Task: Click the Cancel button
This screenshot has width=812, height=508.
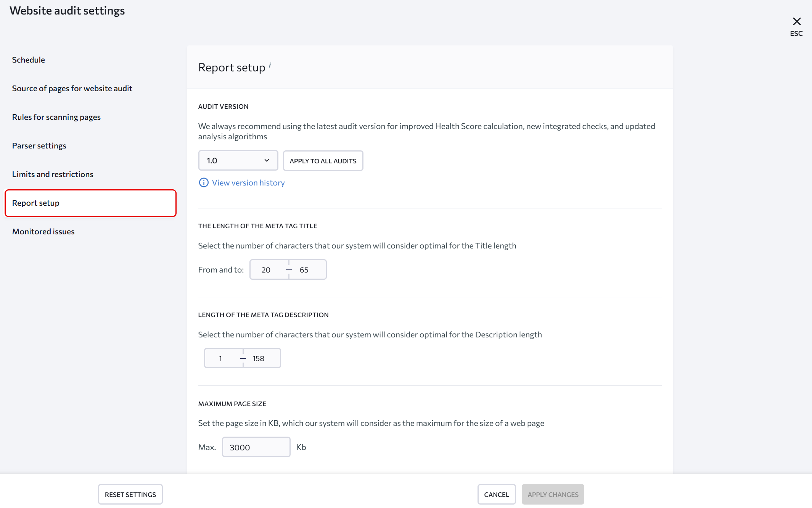Action: [x=497, y=494]
